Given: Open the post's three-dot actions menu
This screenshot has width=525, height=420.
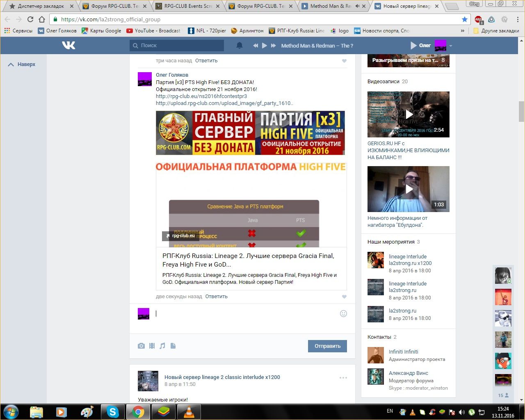Looking at the screenshot, I should [343, 378].
